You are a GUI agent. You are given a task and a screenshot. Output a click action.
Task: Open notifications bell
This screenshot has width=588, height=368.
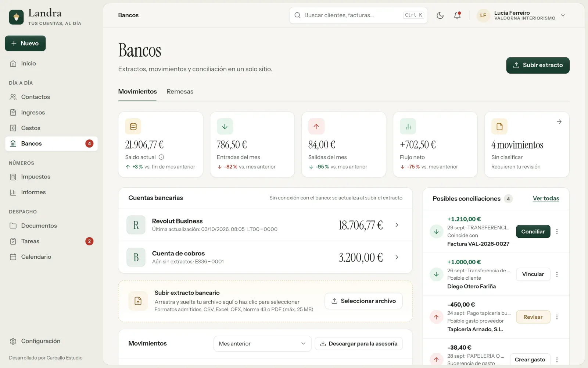pyautogui.click(x=457, y=15)
